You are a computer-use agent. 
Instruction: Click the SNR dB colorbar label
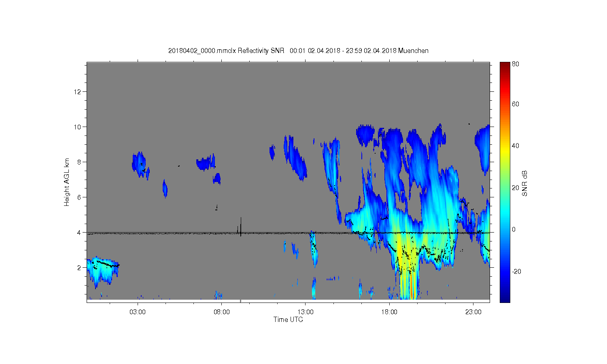[x=524, y=184]
